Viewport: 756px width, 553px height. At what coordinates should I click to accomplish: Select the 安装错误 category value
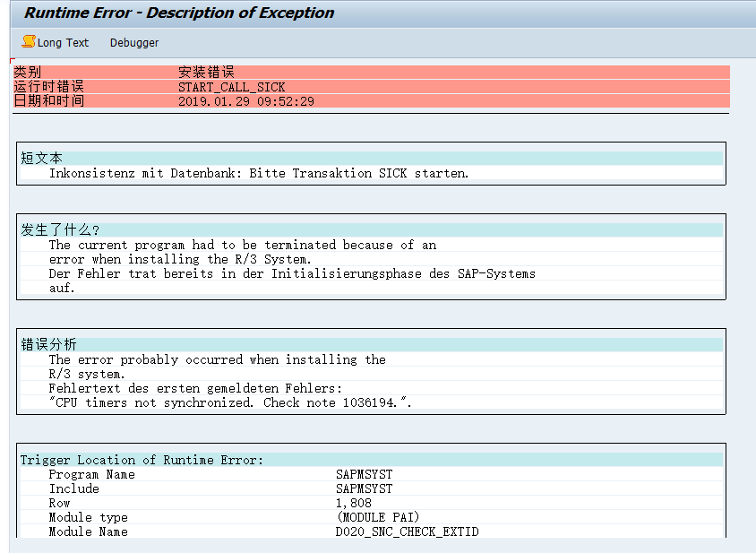(207, 73)
